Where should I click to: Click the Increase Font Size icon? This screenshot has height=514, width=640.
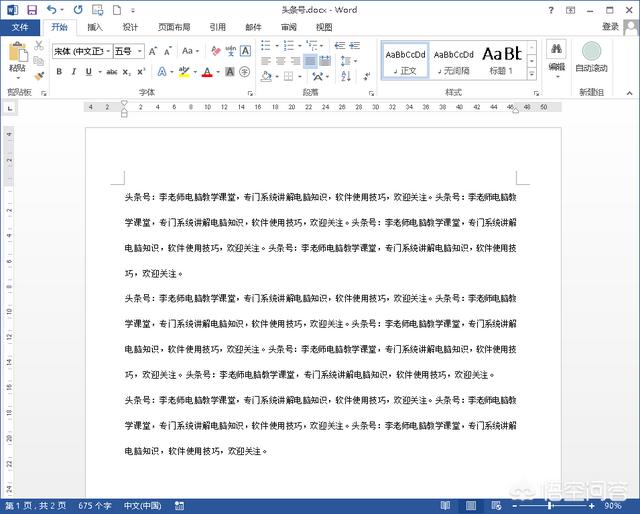tap(153, 51)
